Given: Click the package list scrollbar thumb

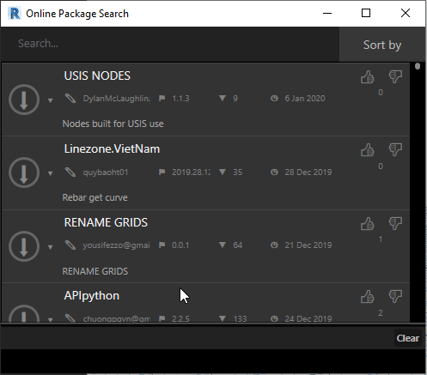Looking at the screenshot, I should point(417,66).
